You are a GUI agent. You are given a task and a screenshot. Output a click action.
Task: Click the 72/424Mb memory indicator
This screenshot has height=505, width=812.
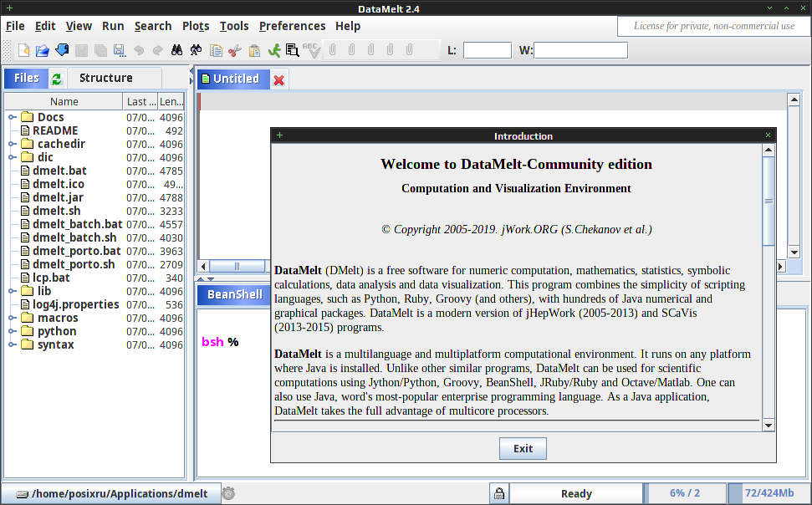coord(769,493)
